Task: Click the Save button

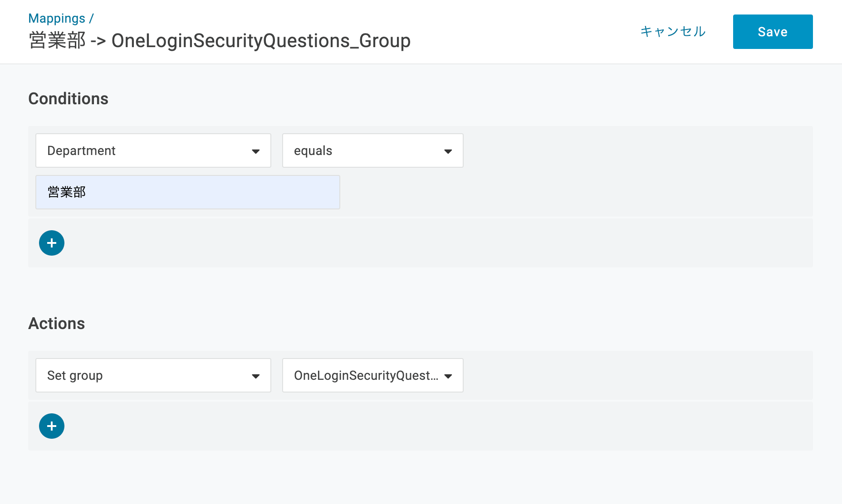Action: coord(773,32)
